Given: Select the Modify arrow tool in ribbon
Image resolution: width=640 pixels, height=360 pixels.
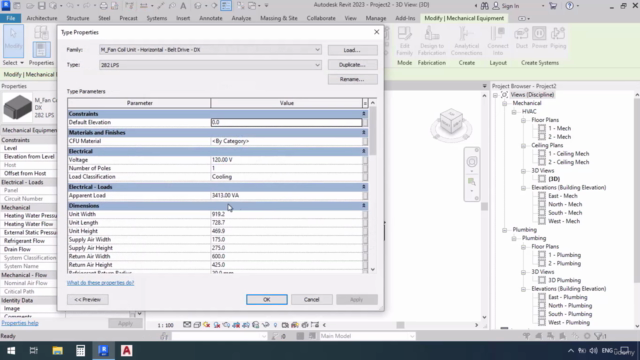Looking at the screenshot, I should (13, 41).
